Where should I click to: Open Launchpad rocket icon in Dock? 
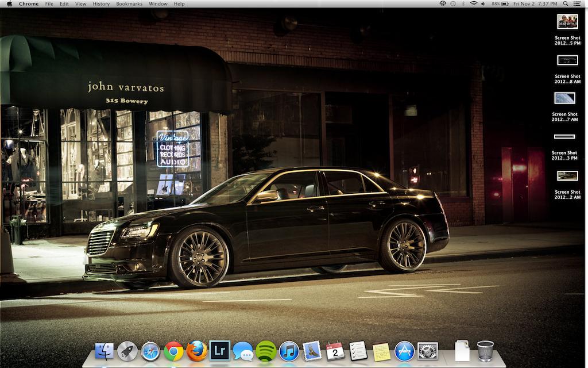coord(127,351)
